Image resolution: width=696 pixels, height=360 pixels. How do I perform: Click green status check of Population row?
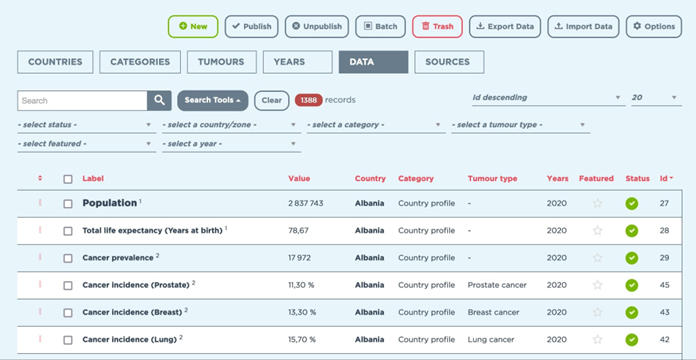coord(632,204)
